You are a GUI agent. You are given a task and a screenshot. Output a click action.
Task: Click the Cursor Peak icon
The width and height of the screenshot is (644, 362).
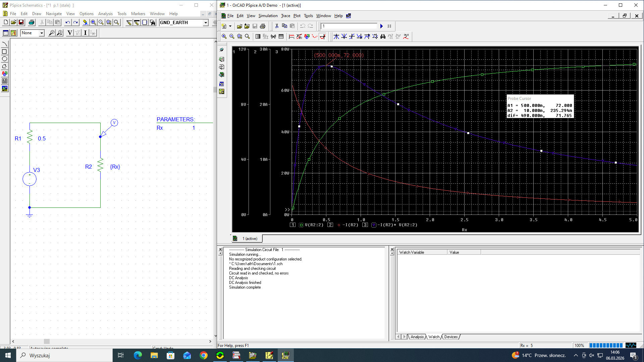point(336,37)
